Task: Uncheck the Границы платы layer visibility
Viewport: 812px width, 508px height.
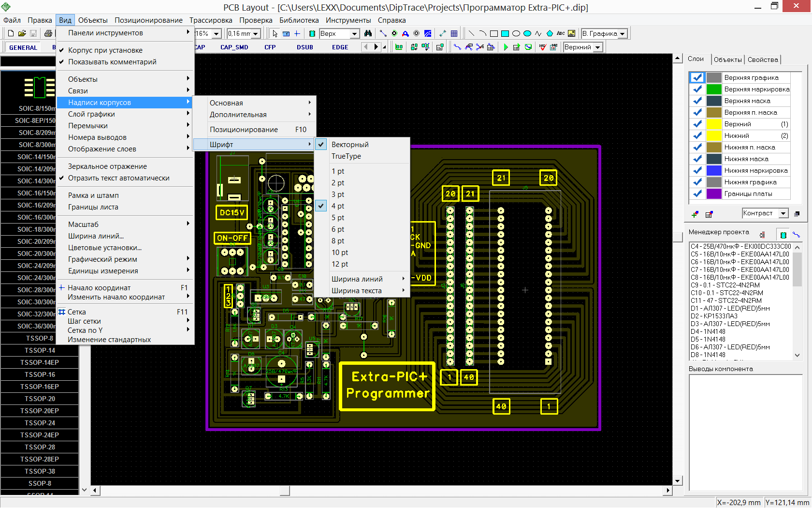Action: coord(697,194)
